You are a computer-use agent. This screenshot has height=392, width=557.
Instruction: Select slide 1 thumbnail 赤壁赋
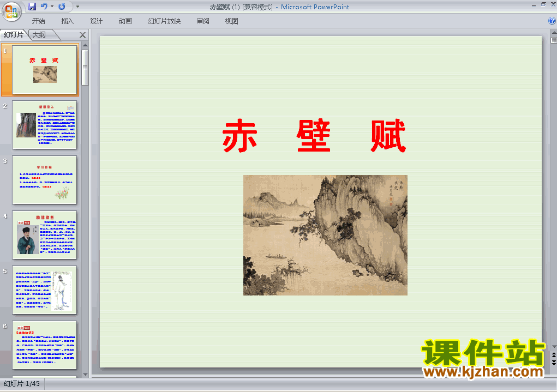tap(44, 70)
